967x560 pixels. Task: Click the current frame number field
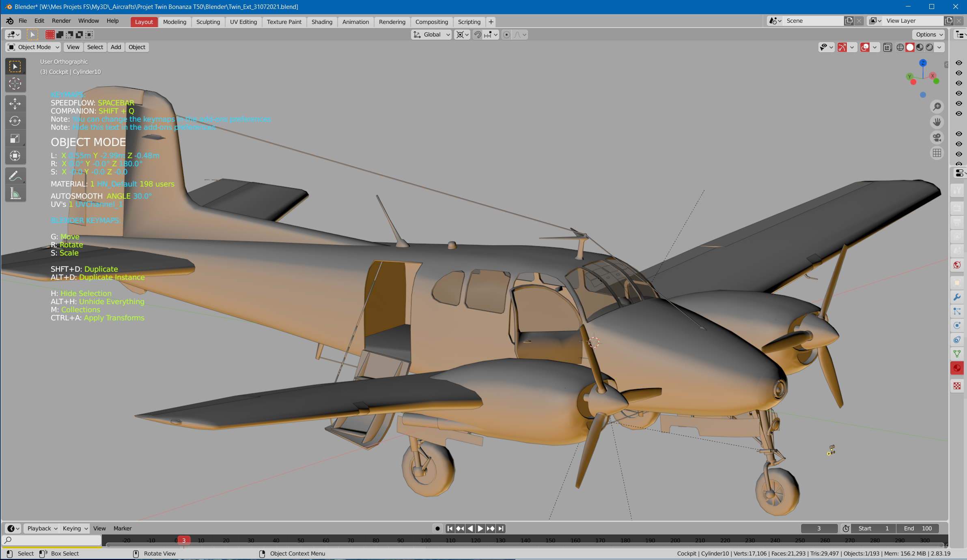pyautogui.click(x=819, y=528)
